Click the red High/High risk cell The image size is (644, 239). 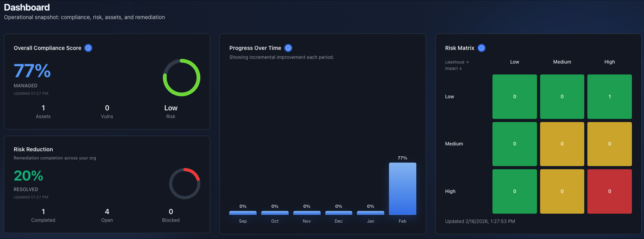coord(609,191)
